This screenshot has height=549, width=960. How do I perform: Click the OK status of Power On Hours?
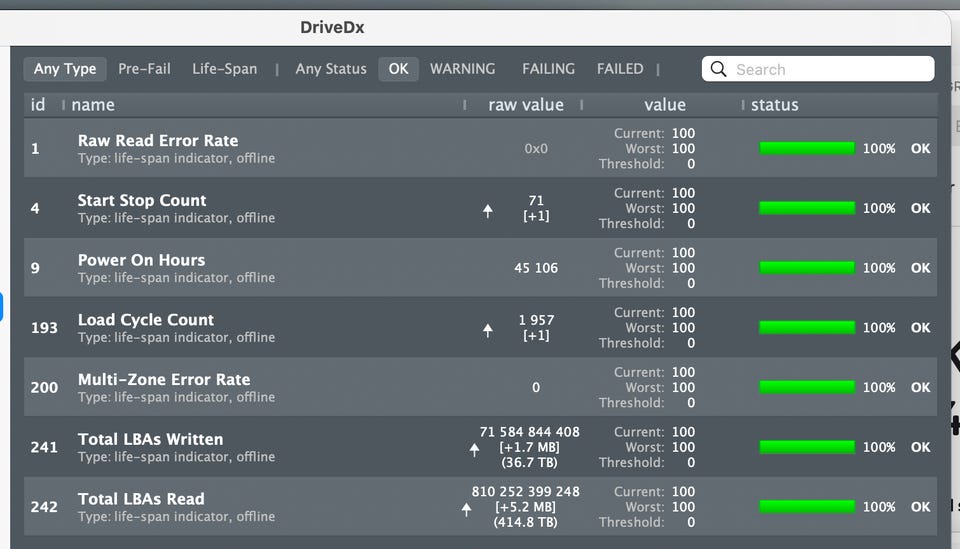(x=920, y=268)
